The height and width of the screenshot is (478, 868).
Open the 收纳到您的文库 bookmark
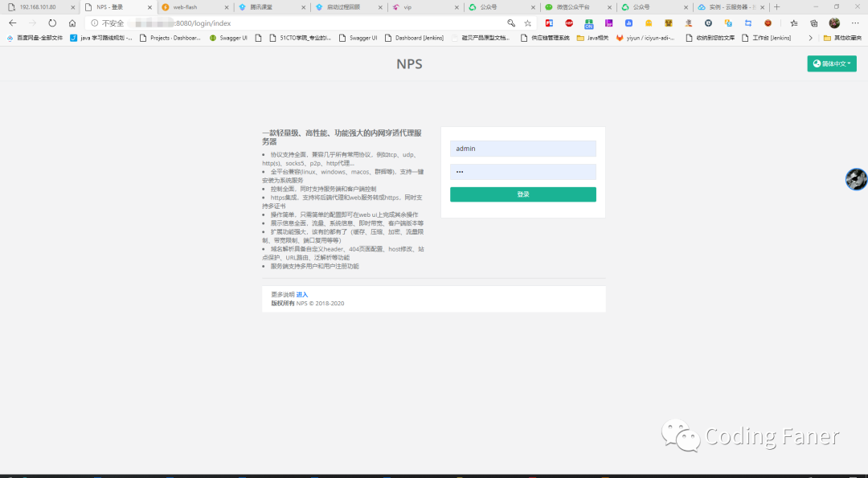pyautogui.click(x=710, y=39)
